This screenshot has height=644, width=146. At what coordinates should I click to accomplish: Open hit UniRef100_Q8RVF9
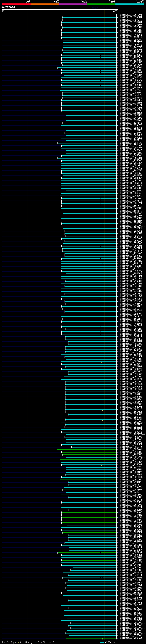click(x=131, y=100)
